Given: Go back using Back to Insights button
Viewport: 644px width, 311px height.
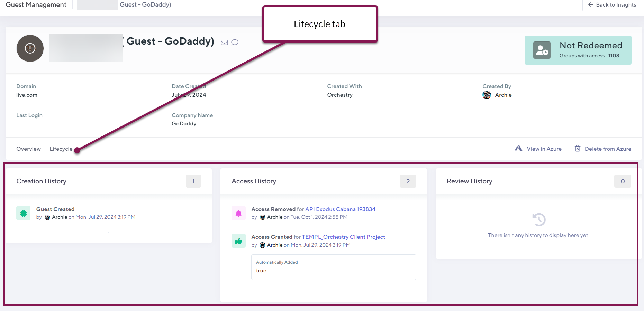Looking at the screenshot, I should [612, 5].
